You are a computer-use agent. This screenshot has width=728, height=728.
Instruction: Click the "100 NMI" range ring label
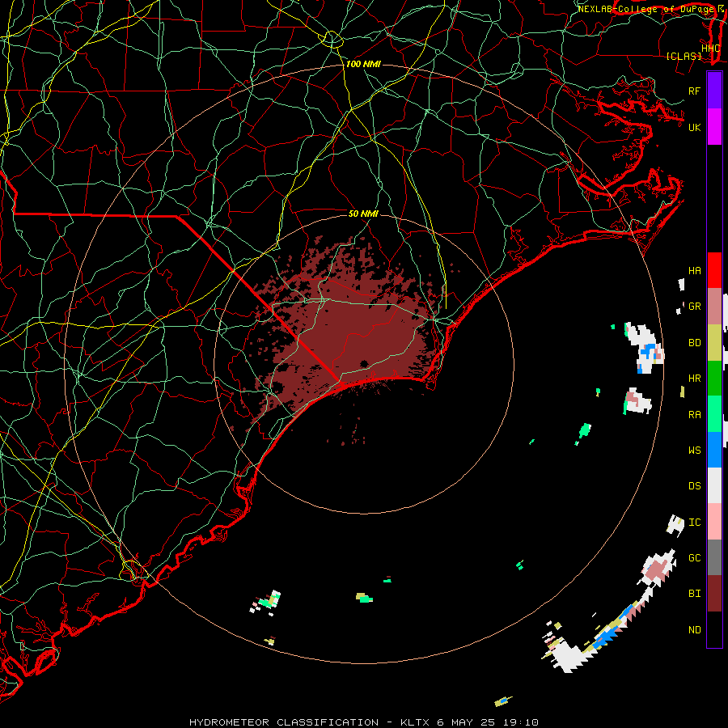pos(363,64)
